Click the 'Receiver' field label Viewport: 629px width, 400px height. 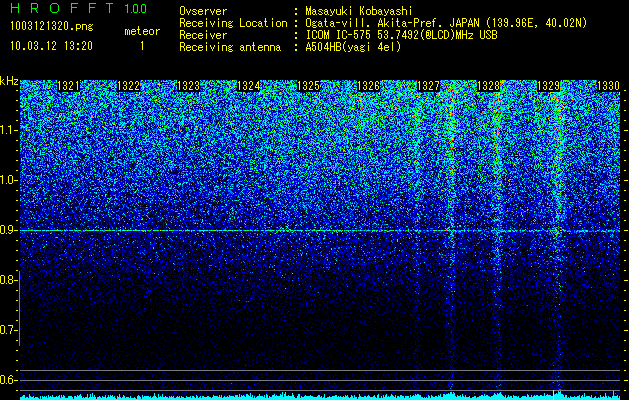pyautogui.click(x=203, y=35)
